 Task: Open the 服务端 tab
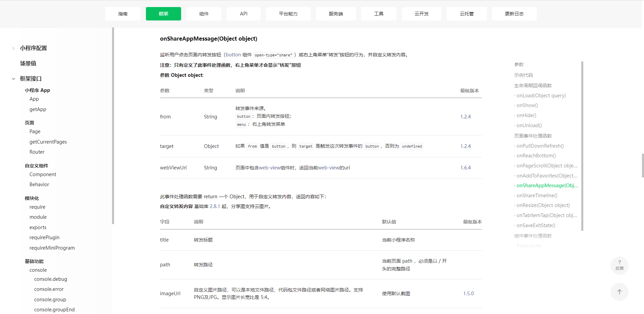[x=336, y=14]
